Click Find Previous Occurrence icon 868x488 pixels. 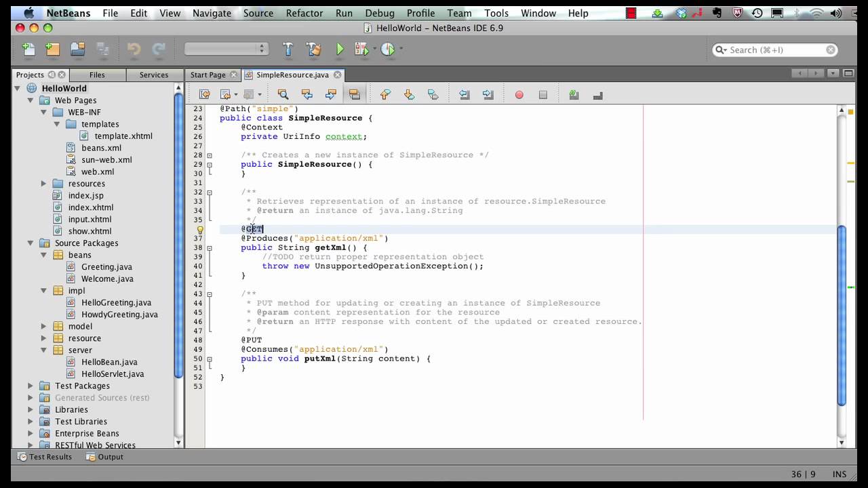307,95
